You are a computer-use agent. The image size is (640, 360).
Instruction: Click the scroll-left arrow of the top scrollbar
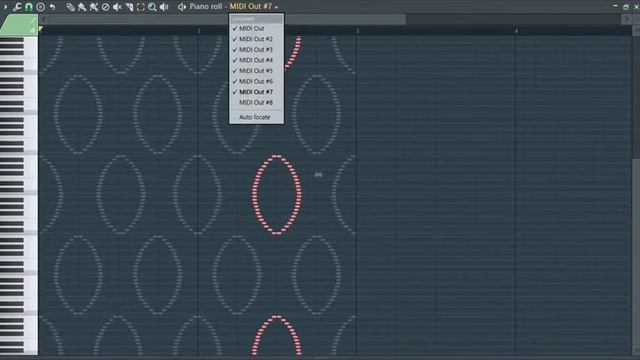(x=43, y=19)
